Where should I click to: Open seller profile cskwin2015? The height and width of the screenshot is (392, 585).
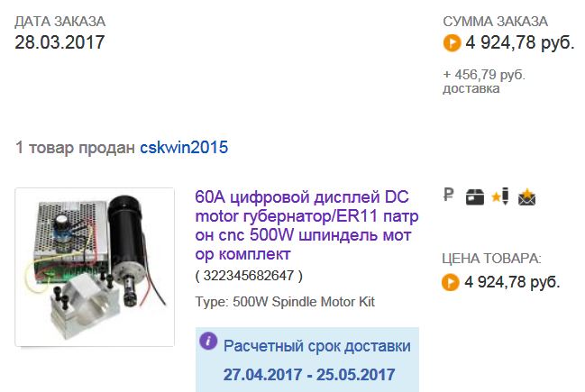tap(184, 147)
